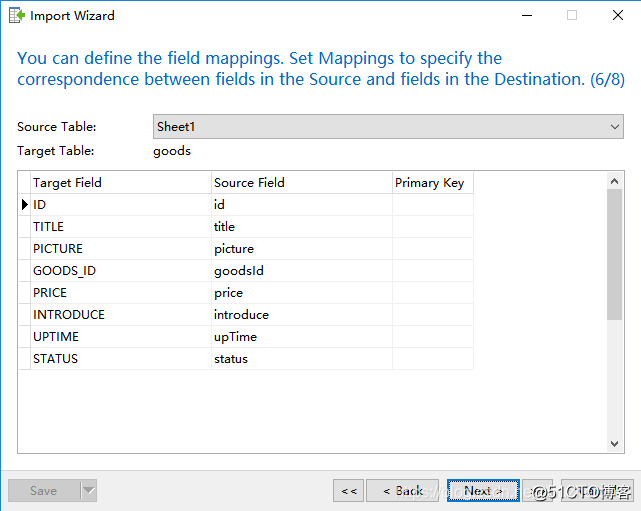Click the scrollbar down arrow in mappings grid

click(614, 444)
